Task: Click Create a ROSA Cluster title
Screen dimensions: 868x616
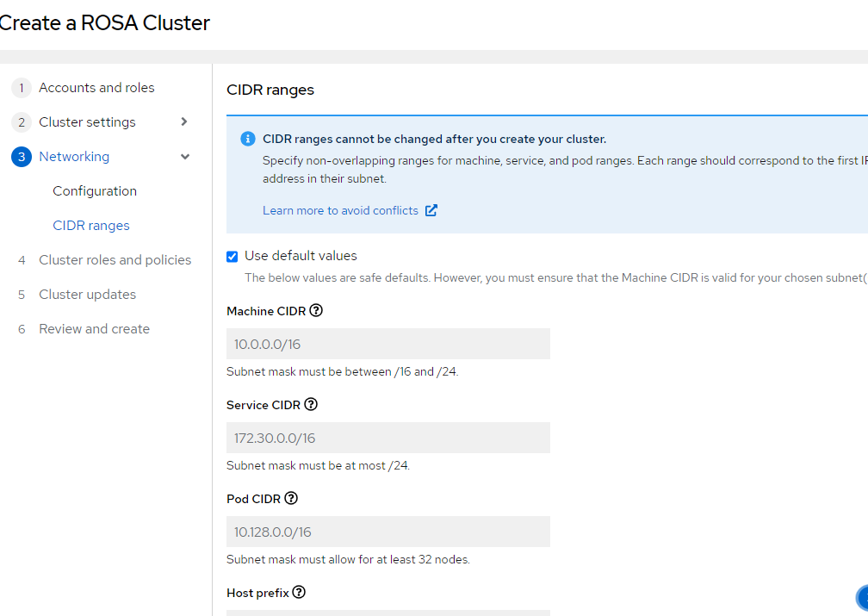Action: (x=105, y=22)
